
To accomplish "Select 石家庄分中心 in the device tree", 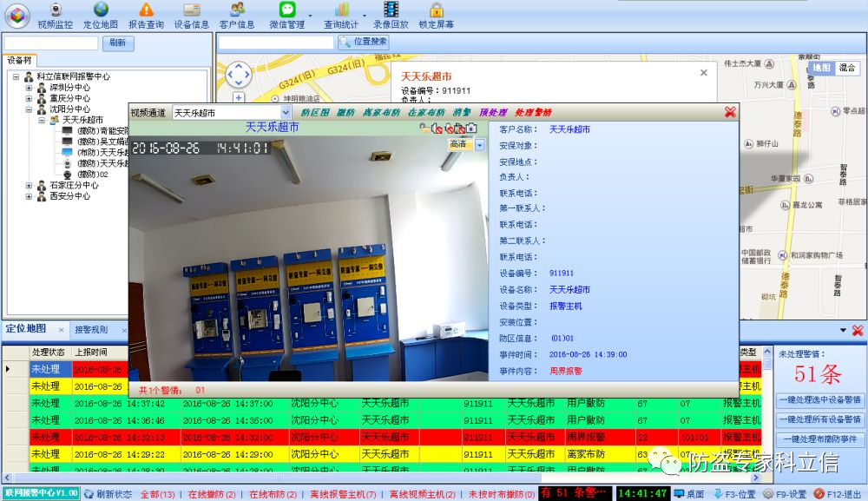I will point(69,185).
